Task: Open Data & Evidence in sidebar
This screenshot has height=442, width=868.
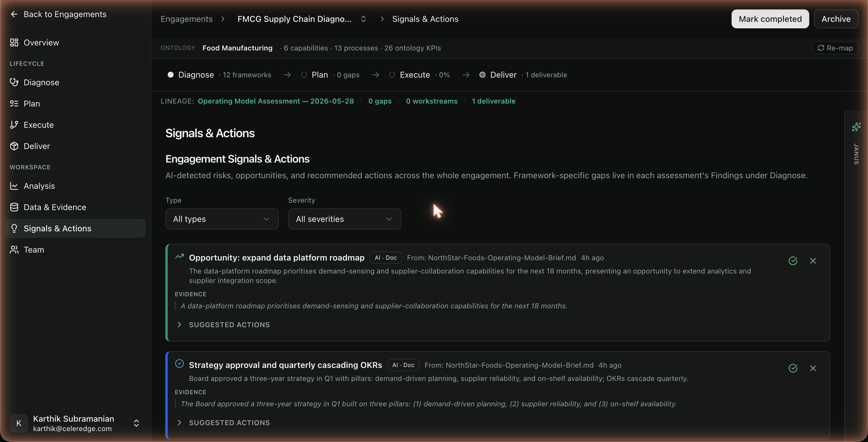Action: (75, 207)
